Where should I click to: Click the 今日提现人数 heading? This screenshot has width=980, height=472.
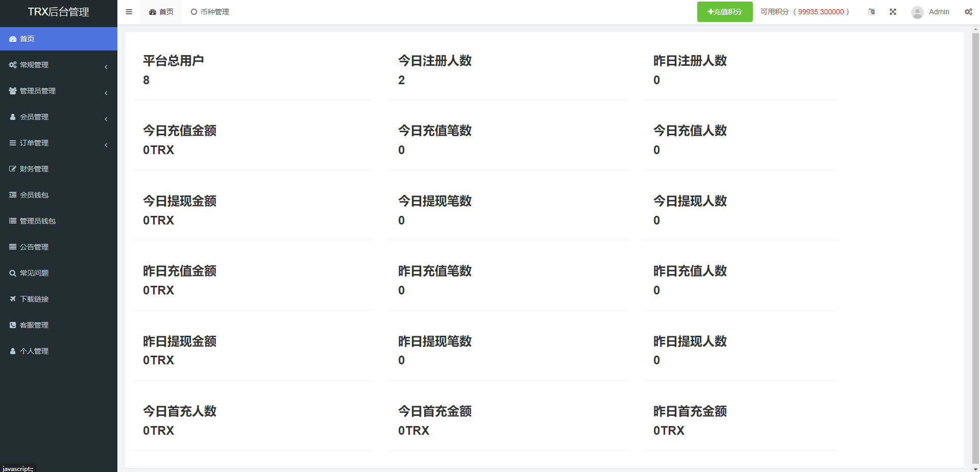(x=690, y=201)
